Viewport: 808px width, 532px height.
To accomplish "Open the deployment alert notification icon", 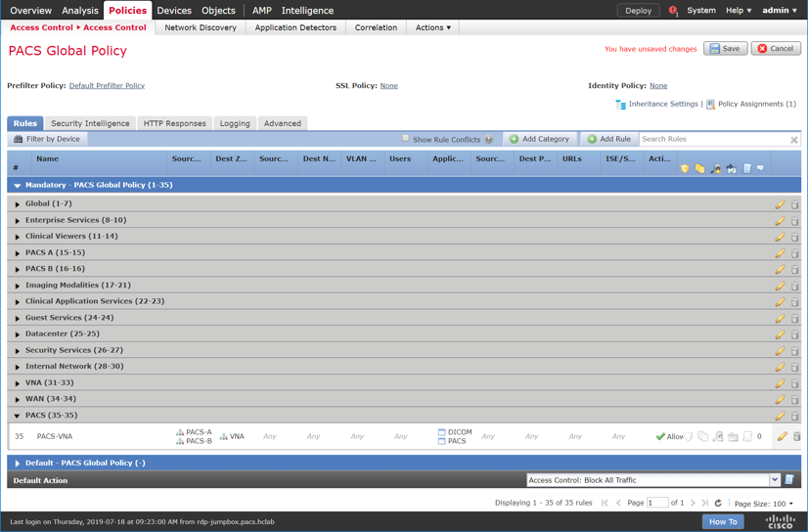I will coord(673,11).
